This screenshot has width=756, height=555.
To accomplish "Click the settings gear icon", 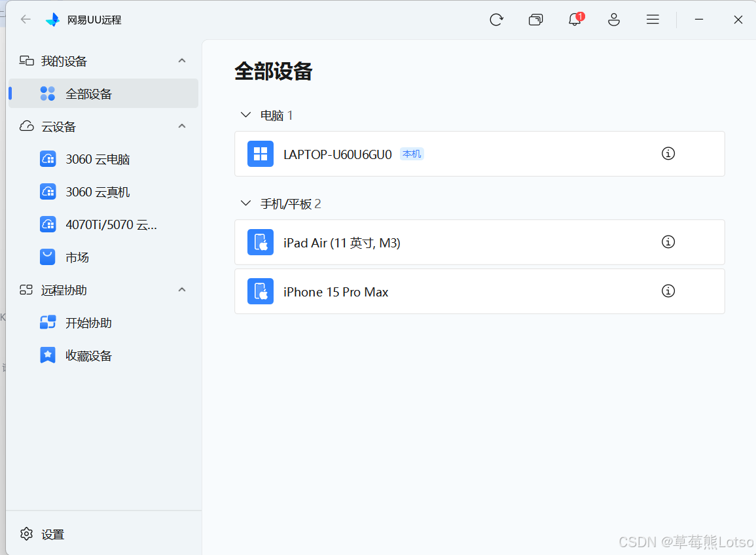I will 27,534.
